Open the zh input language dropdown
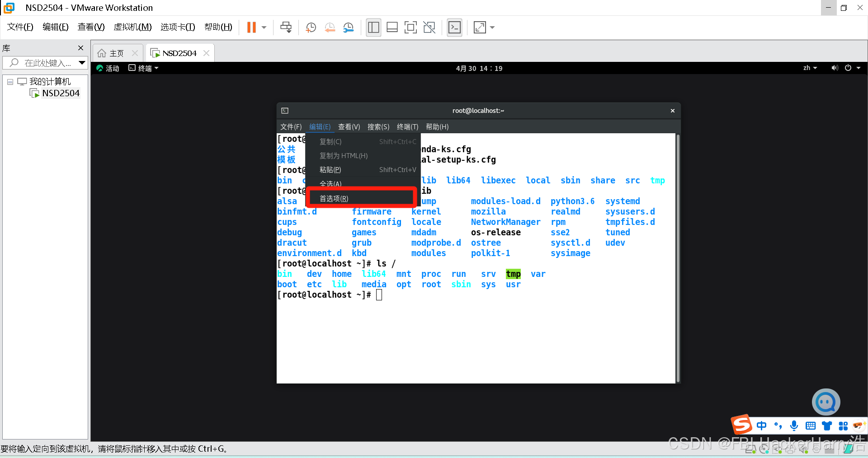The height and width of the screenshot is (458, 868). [810, 68]
